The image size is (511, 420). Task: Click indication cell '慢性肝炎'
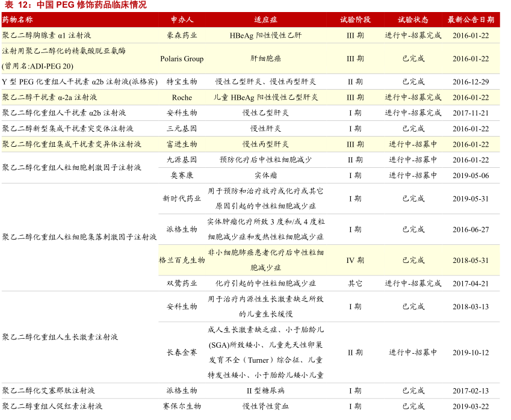point(265,128)
